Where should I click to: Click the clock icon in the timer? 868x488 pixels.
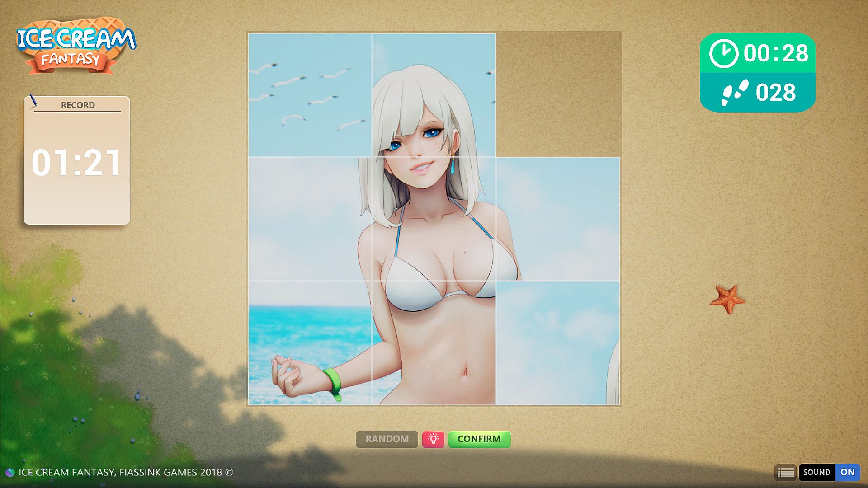coord(723,53)
